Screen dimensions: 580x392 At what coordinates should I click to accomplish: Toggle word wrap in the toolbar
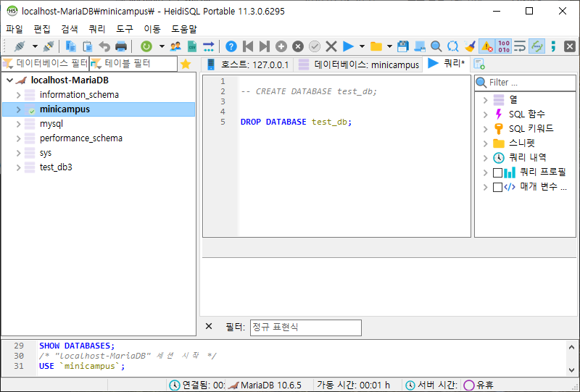point(520,46)
